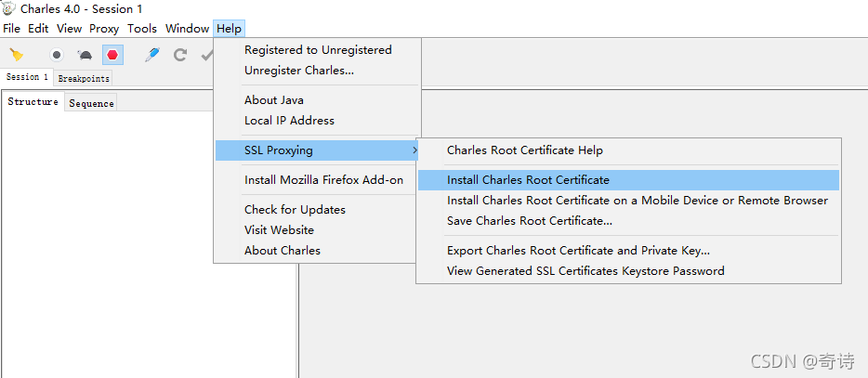Open the File menu
Screen dimensions: 868x378
tap(12, 29)
